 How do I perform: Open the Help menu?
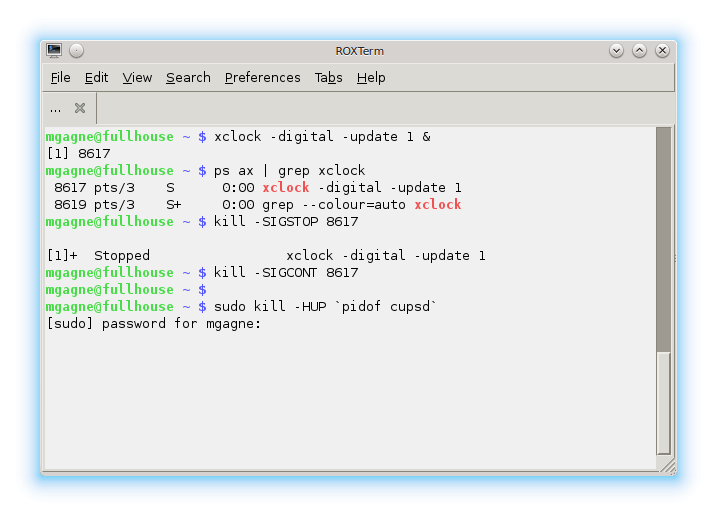pos(371,78)
